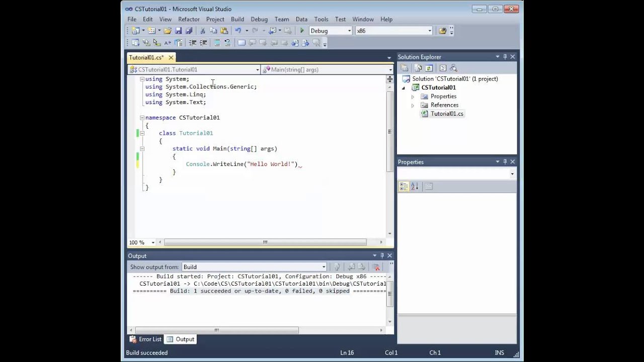Open the File menu
The image size is (644, 362).
pyautogui.click(x=132, y=19)
